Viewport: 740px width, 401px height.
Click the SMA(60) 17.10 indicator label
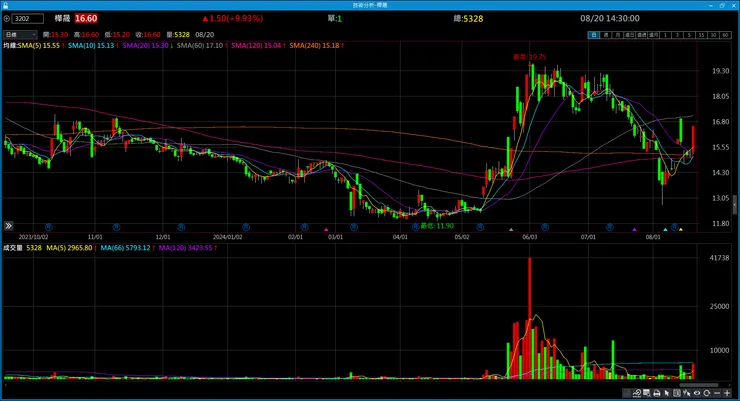[x=200, y=45]
